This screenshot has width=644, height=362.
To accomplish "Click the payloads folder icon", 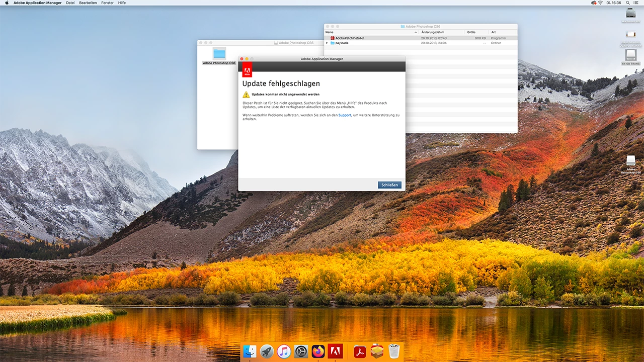I will (x=333, y=43).
